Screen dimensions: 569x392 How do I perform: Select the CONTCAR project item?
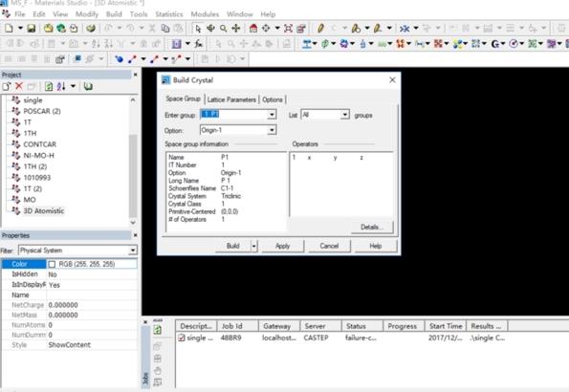coord(39,144)
